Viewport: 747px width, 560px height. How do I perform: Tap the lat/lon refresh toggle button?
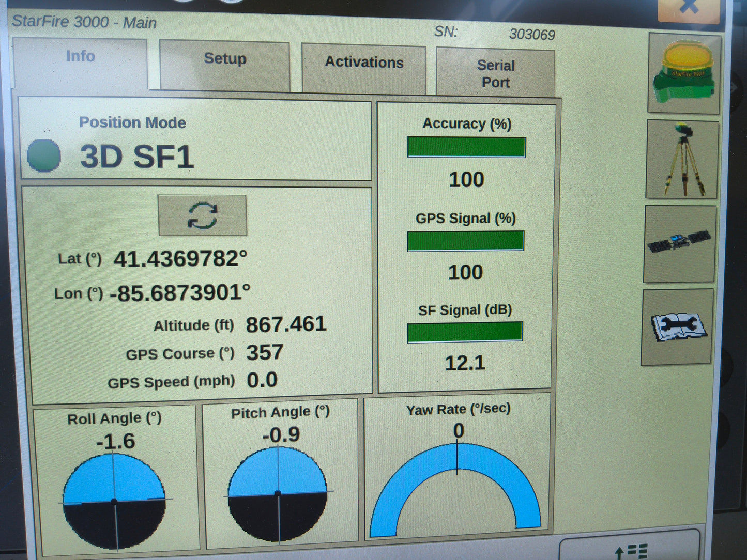pos(202,215)
